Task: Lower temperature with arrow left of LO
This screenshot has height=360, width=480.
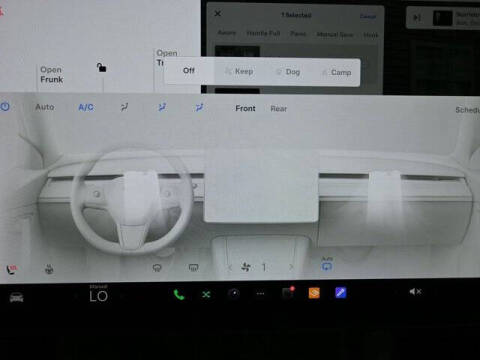Action: click(75, 296)
